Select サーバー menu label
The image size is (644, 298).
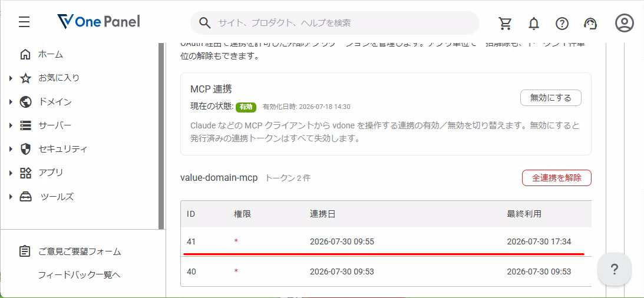click(x=55, y=125)
